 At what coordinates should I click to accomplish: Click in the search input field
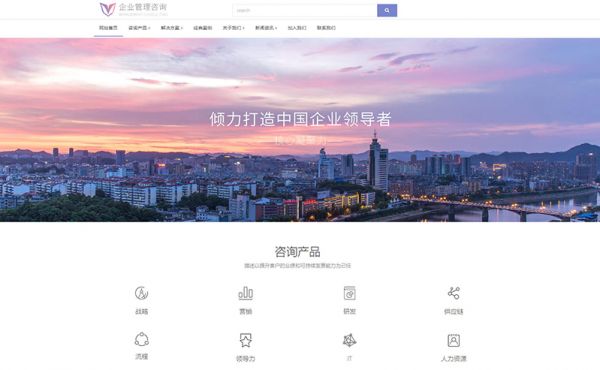305,10
